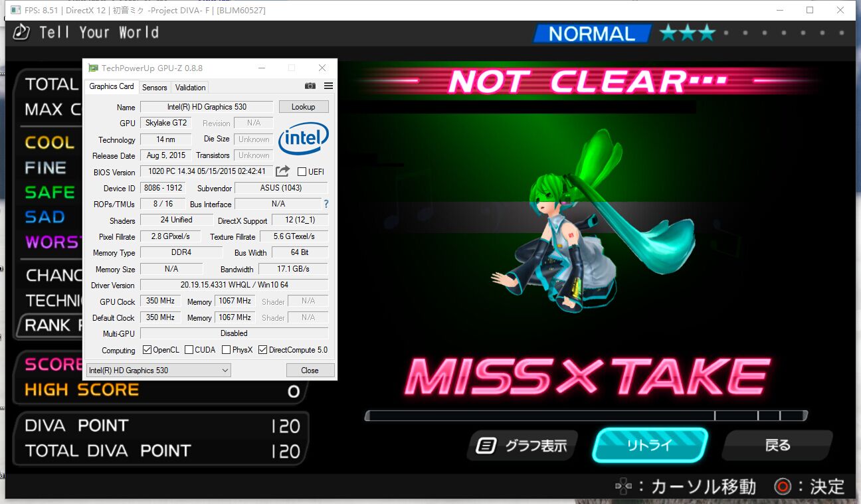The image size is (861, 504).
Task: Click the TOTAL DIVA POINT row
Action: [162, 451]
